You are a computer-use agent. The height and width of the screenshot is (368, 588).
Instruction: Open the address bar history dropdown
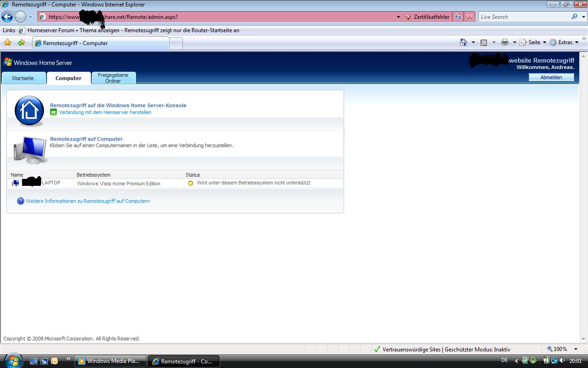[x=398, y=17]
